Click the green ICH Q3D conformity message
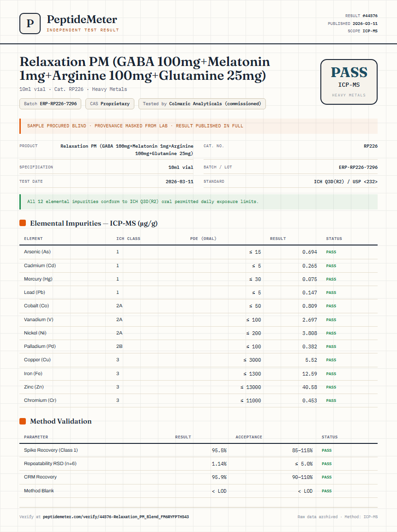 click(x=198, y=202)
